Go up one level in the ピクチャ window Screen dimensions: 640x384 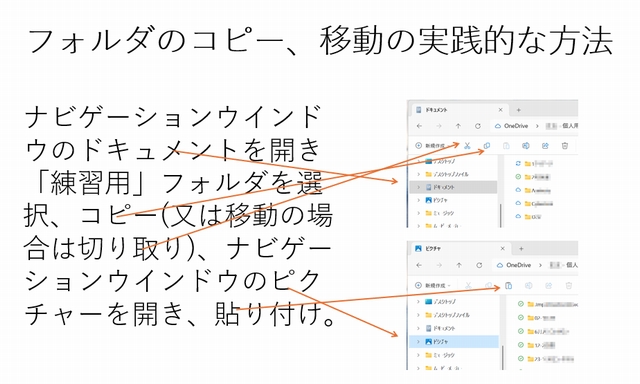[x=459, y=265]
